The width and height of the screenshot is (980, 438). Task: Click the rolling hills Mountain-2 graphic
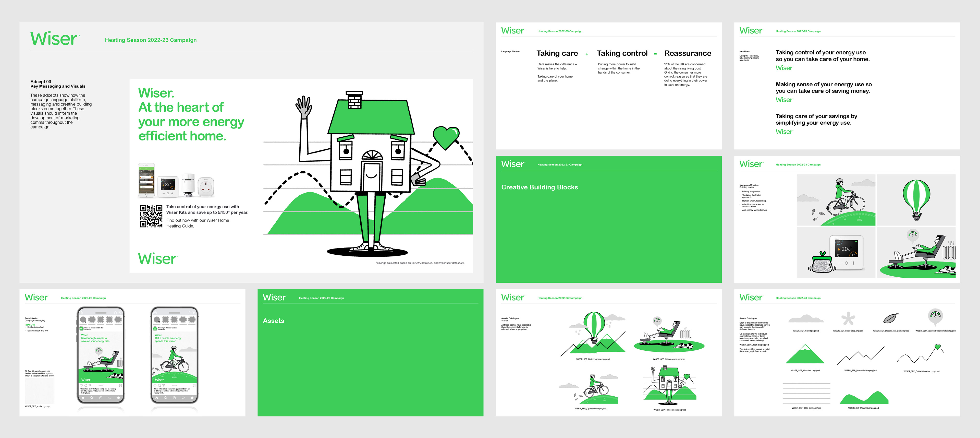[864, 397]
